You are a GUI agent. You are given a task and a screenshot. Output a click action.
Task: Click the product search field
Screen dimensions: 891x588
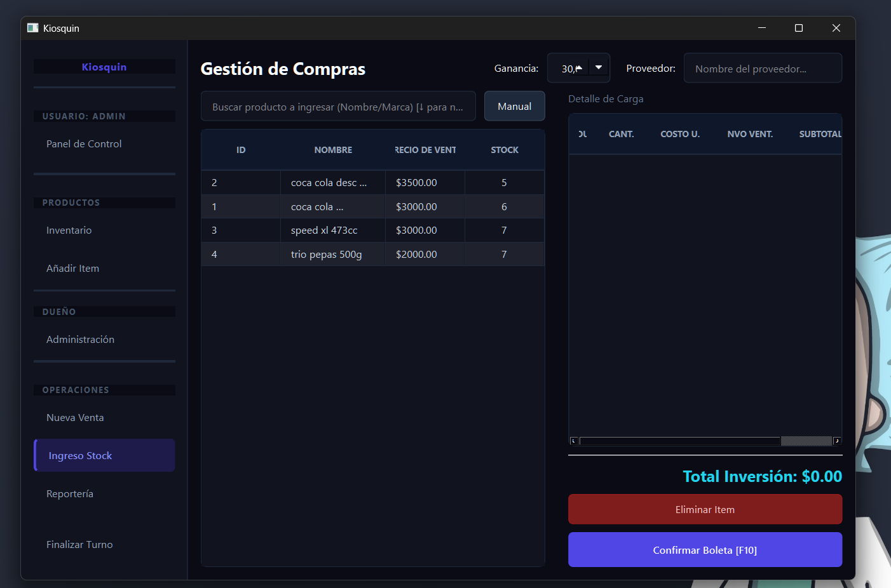click(x=338, y=106)
